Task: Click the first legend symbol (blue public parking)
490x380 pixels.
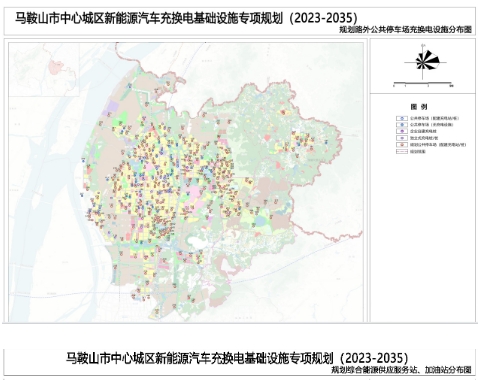Action: pyautogui.click(x=402, y=118)
